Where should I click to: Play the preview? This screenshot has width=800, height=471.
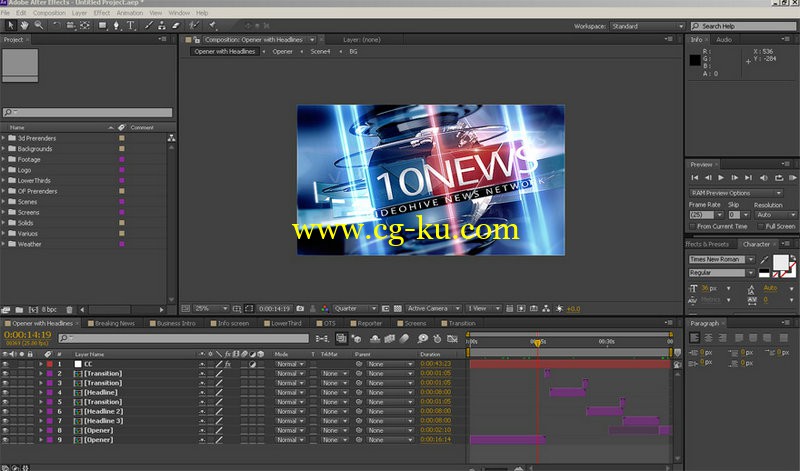click(x=721, y=178)
